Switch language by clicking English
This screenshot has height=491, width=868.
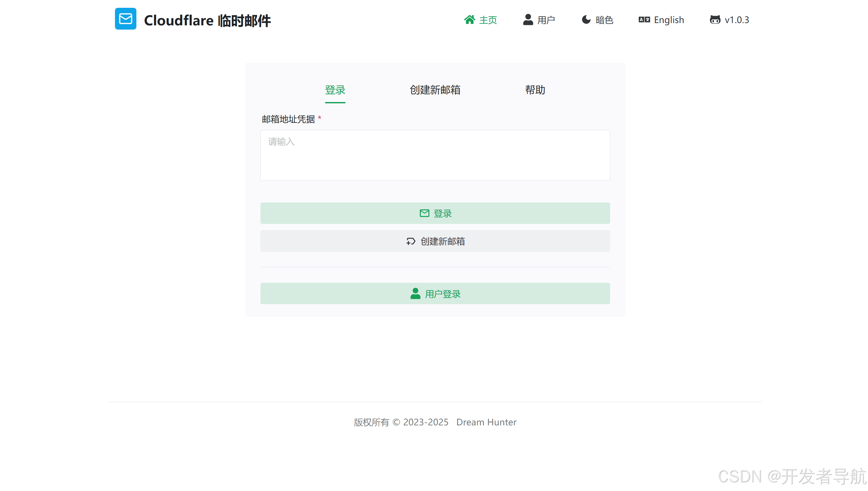pos(669,19)
